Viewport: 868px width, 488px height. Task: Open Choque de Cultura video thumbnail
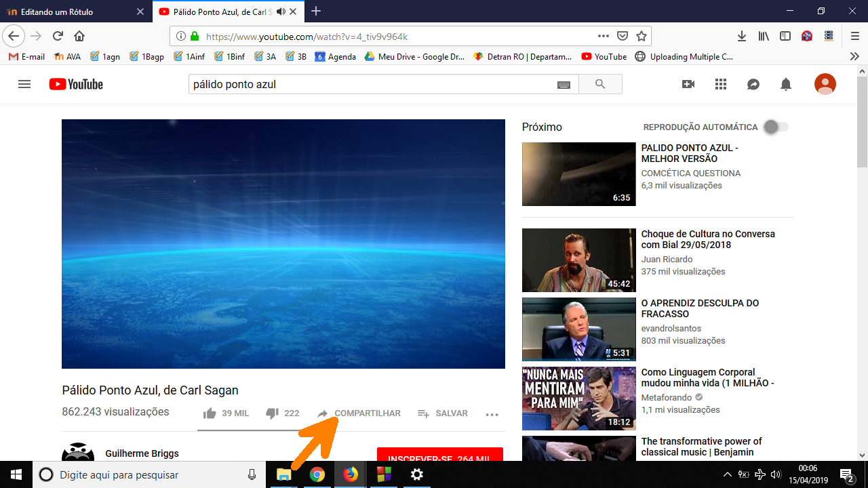(578, 260)
